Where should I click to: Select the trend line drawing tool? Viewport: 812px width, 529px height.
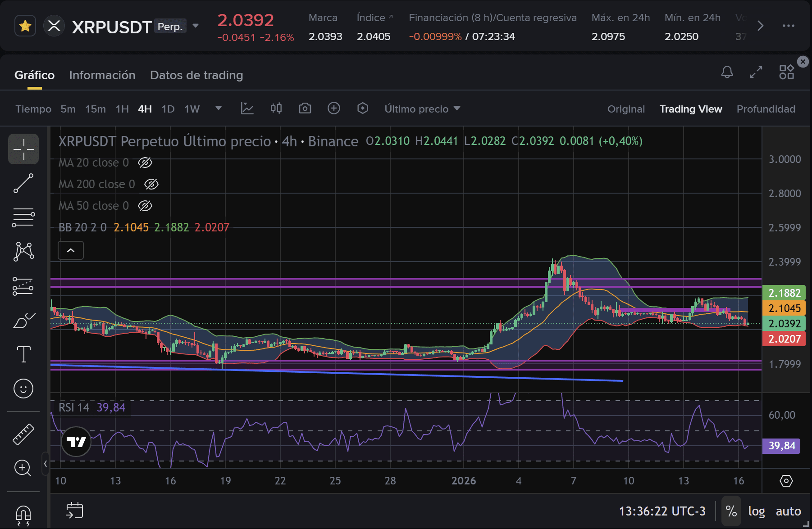click(x=23, y=183)
